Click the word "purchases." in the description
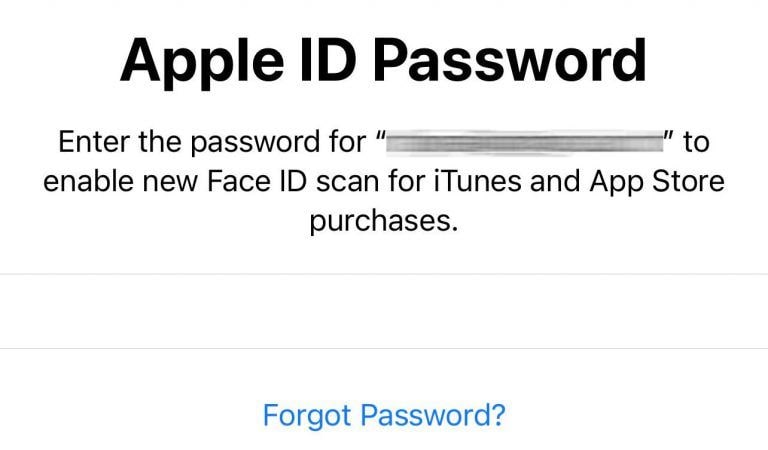The width and height of the screenshot is (768, 450). [384, 221]
